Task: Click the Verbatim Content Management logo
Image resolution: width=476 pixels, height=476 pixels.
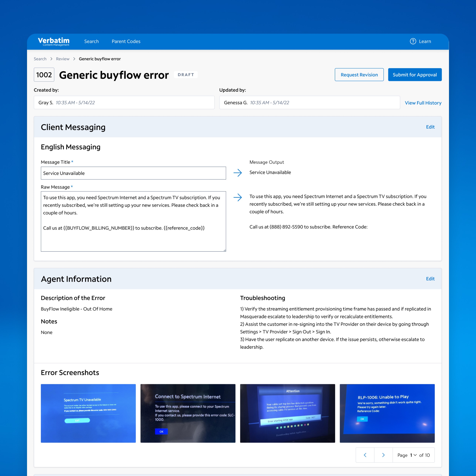Action: (54, 41)
